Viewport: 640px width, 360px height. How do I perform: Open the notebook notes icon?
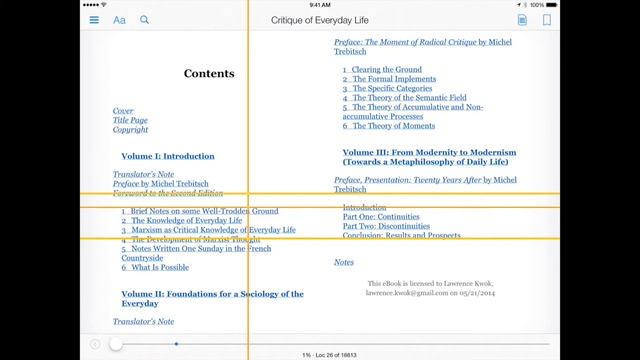coord(522,20)
